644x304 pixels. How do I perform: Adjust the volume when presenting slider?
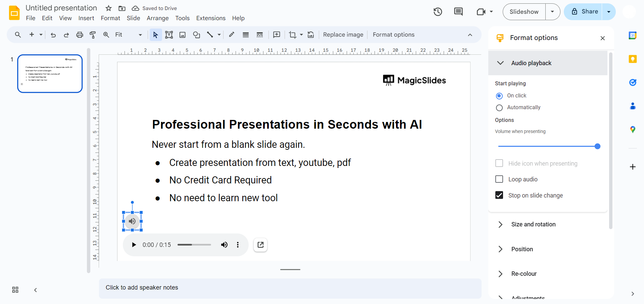click(597, 146)
